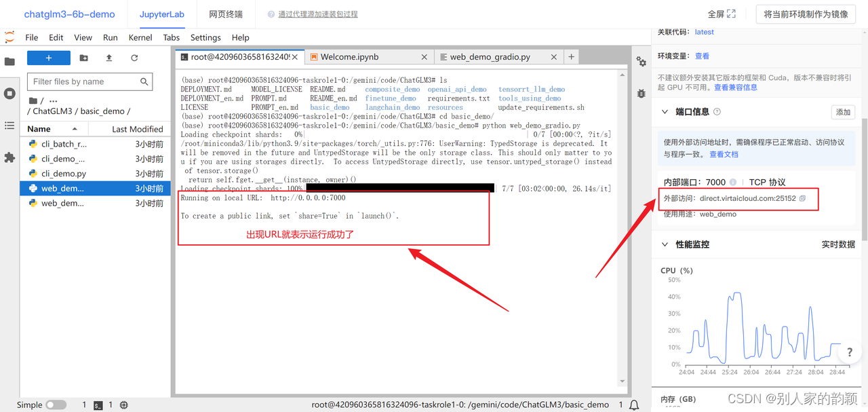Open the property inspector gear icon
Image resolution: width=868 pixels, height=412 pixels.
click(641, 61)
